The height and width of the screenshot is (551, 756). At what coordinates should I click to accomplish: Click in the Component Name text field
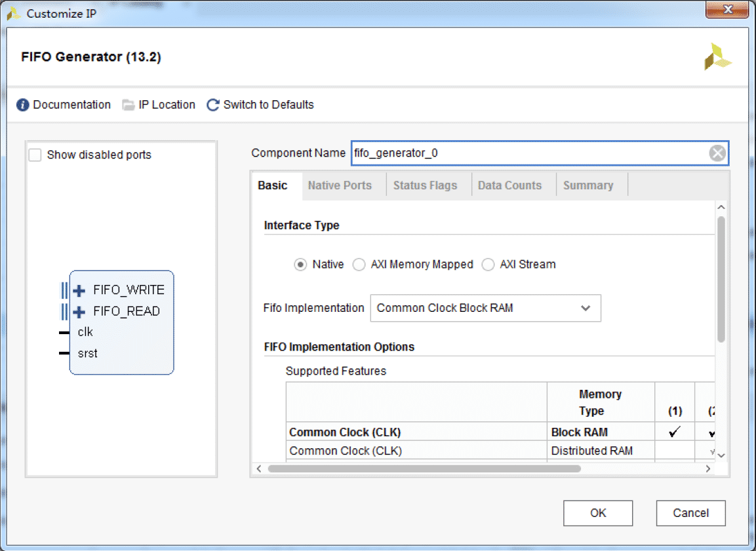[525, 153]
